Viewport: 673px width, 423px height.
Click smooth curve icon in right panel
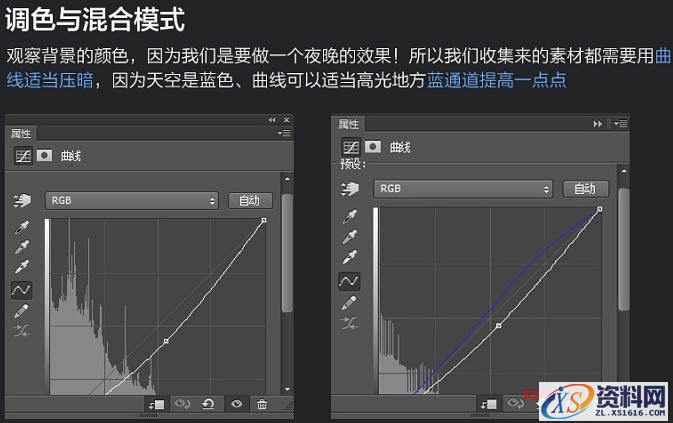349,323
